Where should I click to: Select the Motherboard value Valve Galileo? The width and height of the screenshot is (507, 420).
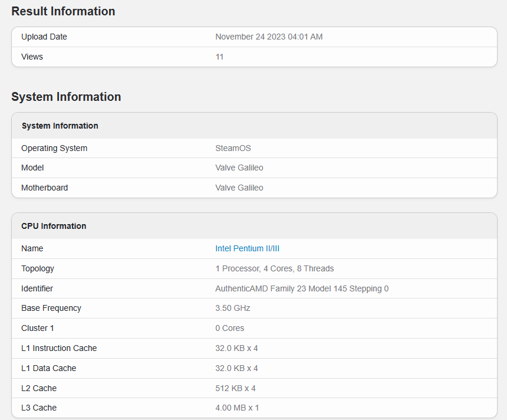(x=239, y=188)
